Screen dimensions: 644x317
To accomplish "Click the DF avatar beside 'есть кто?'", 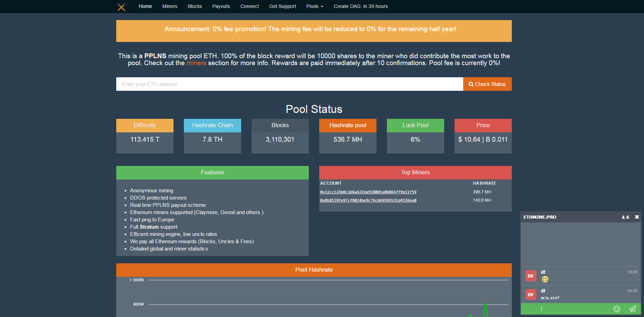I will tap(531, 294).
